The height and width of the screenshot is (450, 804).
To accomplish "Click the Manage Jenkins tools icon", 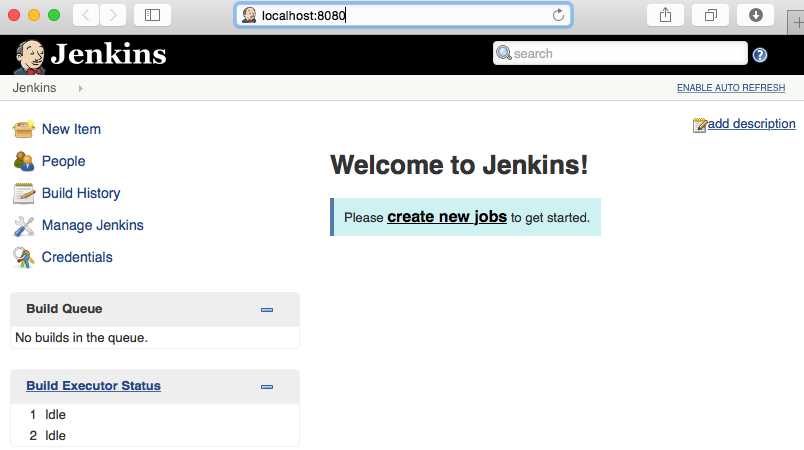I will [24, 226].
